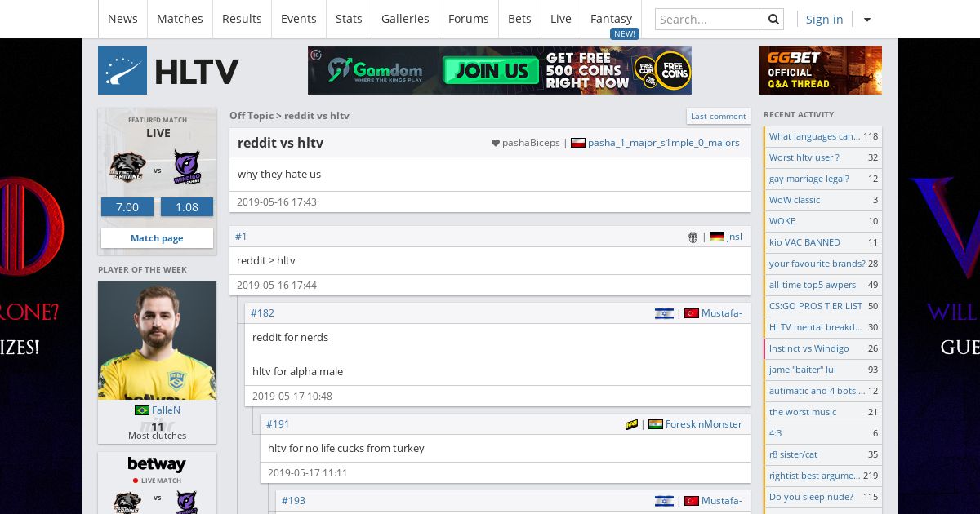
Task: Open the FalleN player name link
Action: click(166, 410)
